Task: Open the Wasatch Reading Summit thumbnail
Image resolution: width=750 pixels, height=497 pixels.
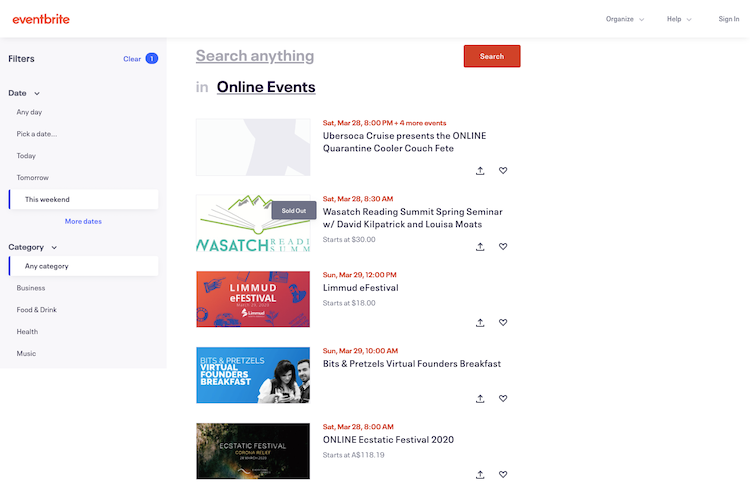Action: (253, 223)
